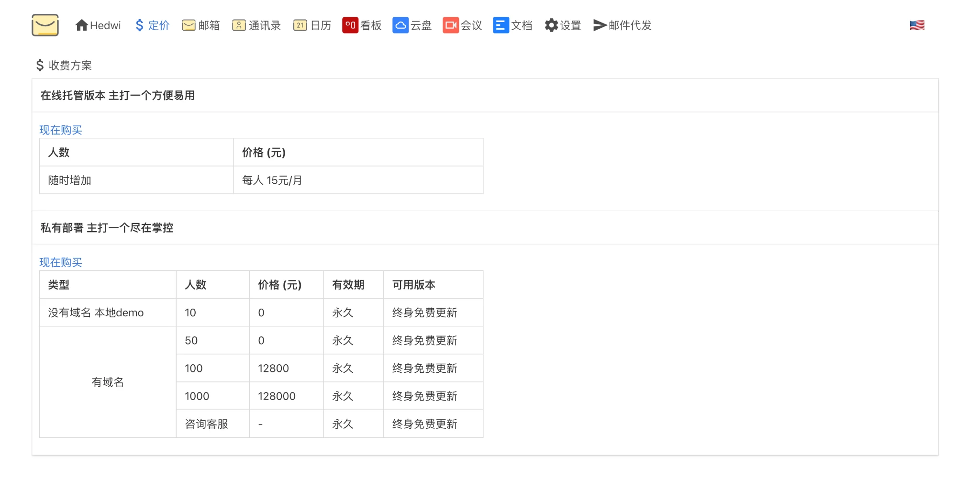This screenshot has height=480, width=980.
Task: Click the dollar sign pricing icon
Action: point(139,25)
